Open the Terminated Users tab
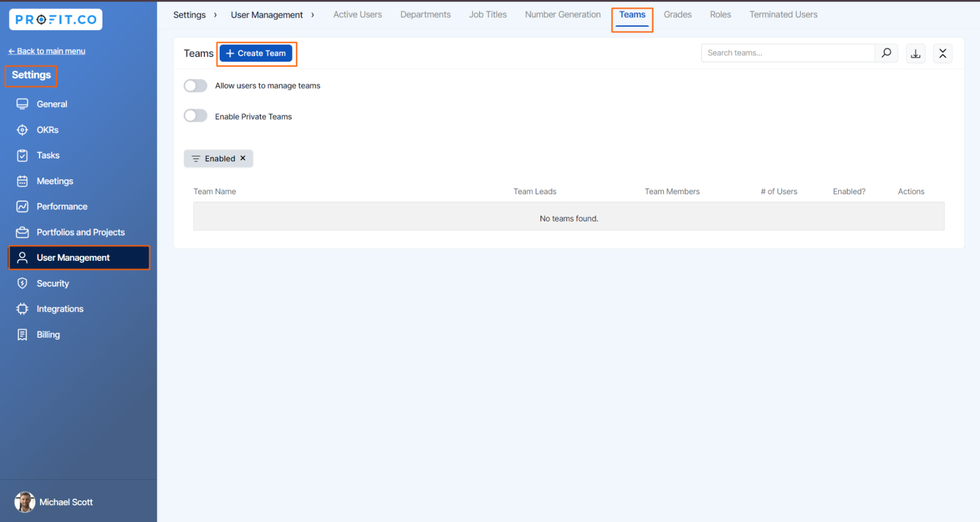 click(783, 15)
